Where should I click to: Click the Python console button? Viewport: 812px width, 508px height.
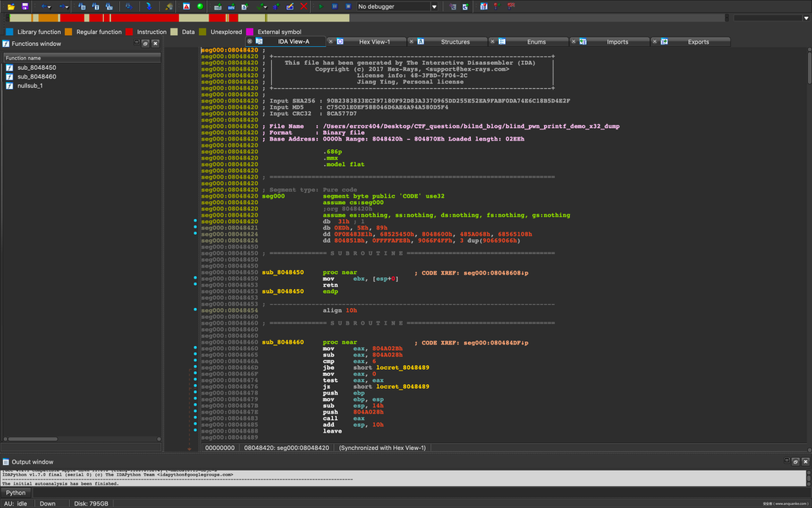(16, 492)
